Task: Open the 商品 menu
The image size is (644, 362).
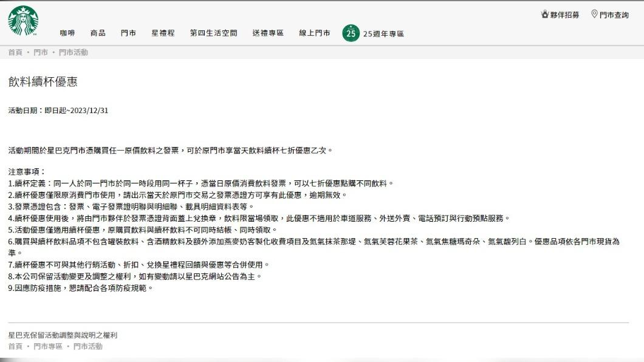Action: click(x=98, y=33)
